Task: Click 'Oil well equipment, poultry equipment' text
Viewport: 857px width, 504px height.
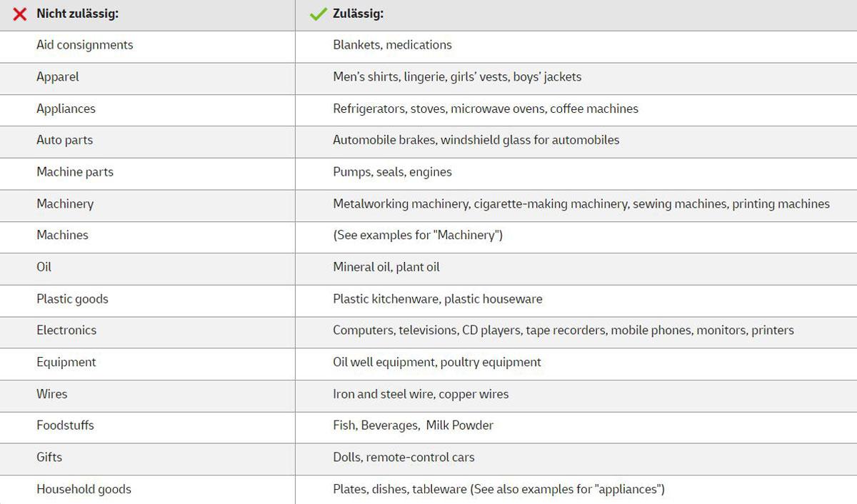Action: click(437, 362)
